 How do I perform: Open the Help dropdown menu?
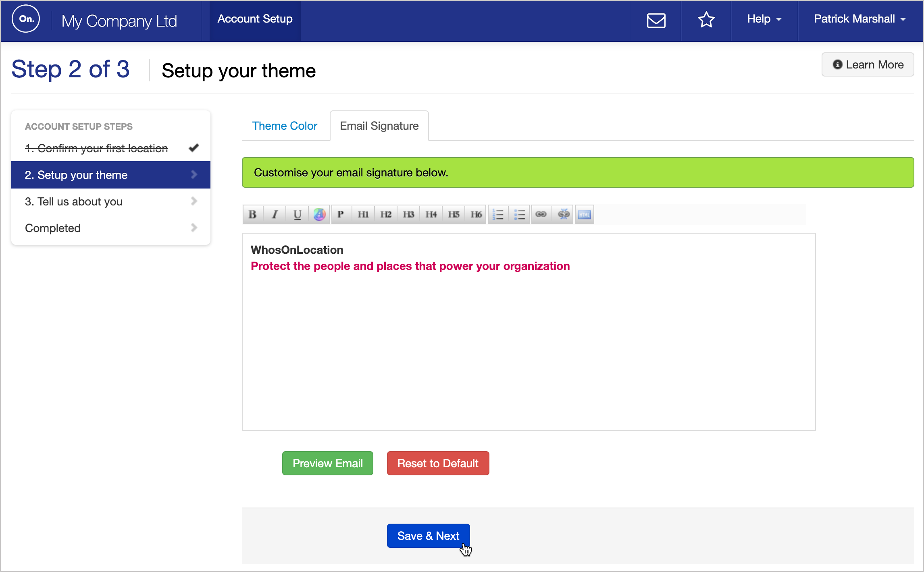pos(764,19)
